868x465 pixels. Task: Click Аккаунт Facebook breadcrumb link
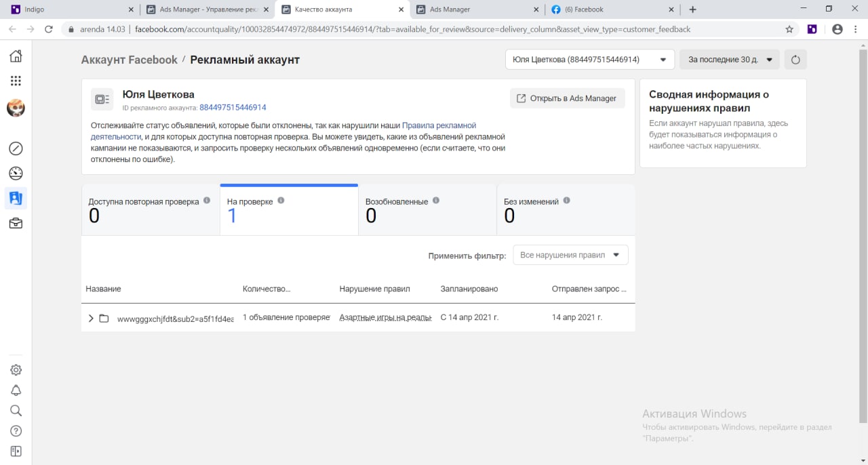point(129,60)
